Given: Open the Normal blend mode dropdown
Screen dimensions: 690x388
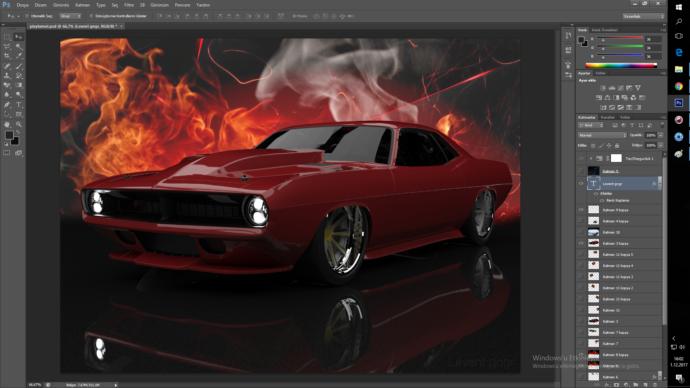Looking at the screenshot, I should tap(602, 135).
